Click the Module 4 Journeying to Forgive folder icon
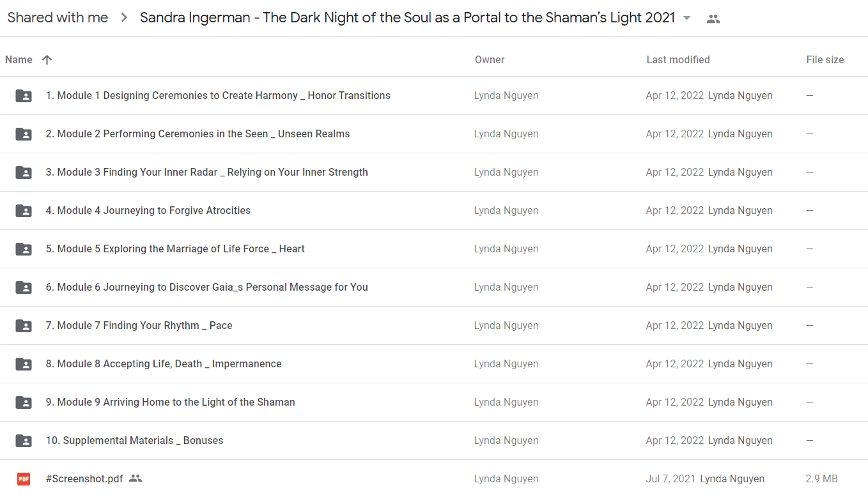Screen dimensions: 868x497 point(24,211)
